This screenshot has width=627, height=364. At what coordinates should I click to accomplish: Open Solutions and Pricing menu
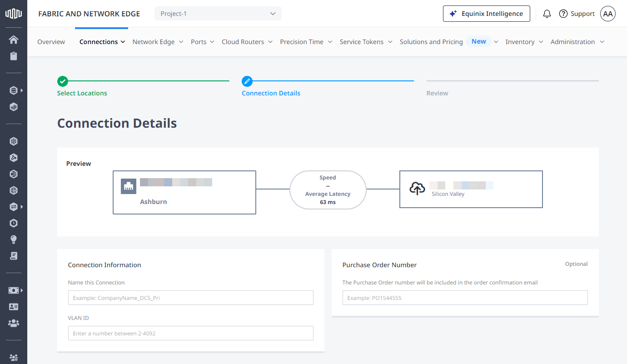pos(431,42)
